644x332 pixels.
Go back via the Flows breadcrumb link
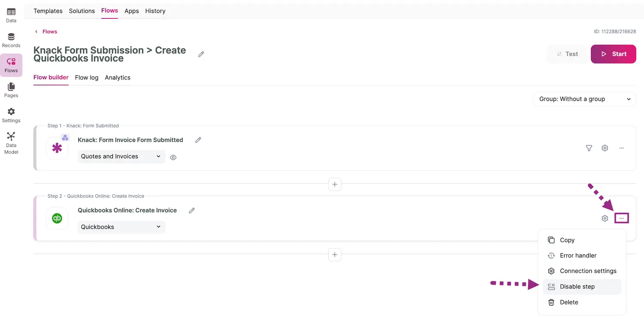pos(49,32)
